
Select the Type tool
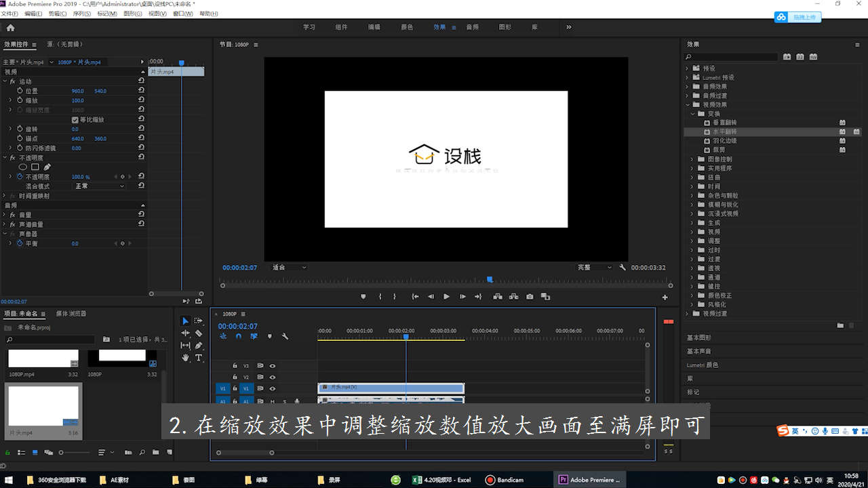coord(199,357)
